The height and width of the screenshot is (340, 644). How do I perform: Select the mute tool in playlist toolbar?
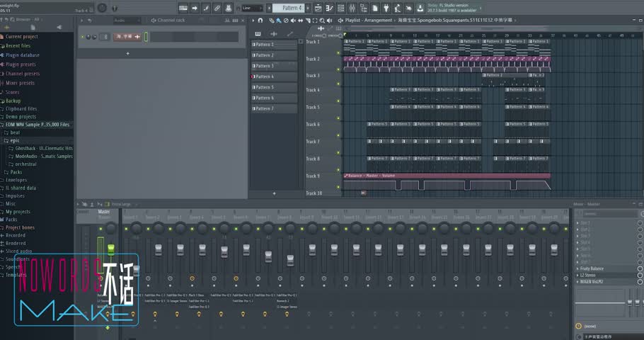coord(294,21)
